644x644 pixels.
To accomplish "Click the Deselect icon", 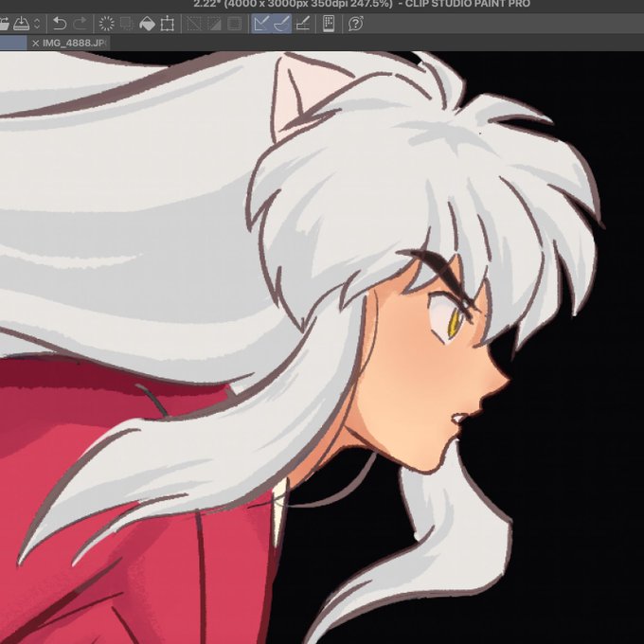I will [194, 24].
